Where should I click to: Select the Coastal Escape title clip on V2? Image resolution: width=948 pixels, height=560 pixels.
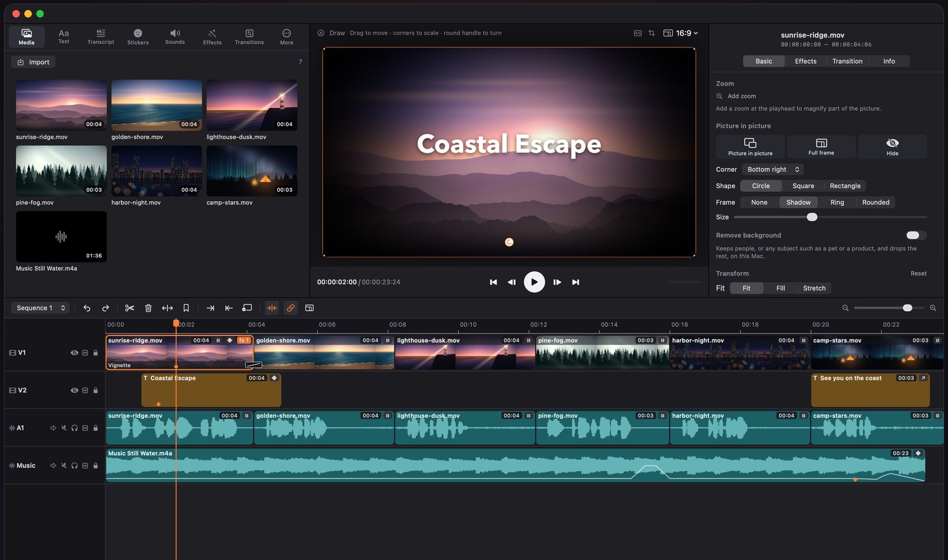click(x=211, y=391)
